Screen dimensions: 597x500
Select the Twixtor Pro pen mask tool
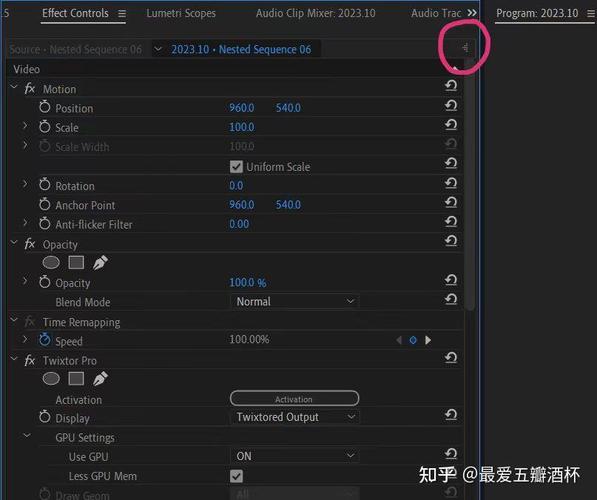[100, 379]
